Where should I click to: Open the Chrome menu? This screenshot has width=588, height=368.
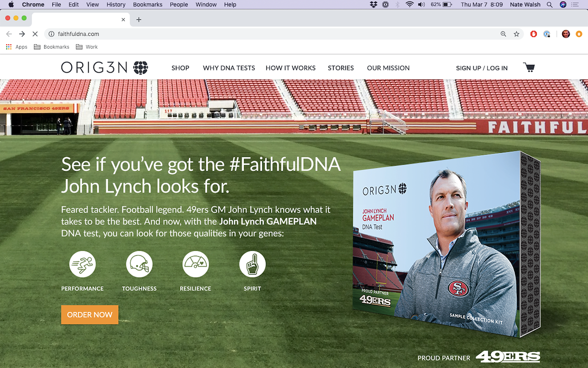(33, 5)
